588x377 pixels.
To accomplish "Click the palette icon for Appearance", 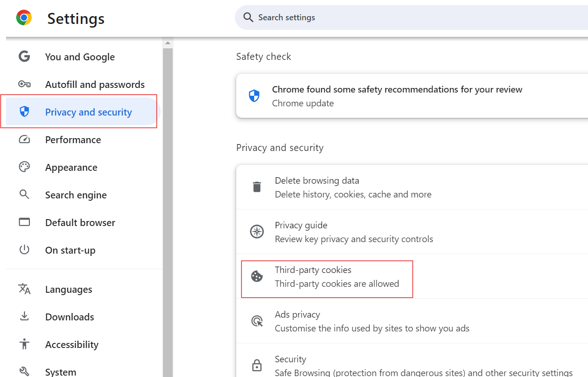I will 24,167.
